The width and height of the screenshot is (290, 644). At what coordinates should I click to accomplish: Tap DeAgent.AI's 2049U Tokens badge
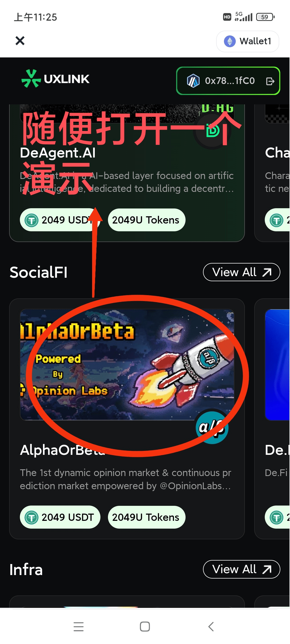click(x=147, y=220)
